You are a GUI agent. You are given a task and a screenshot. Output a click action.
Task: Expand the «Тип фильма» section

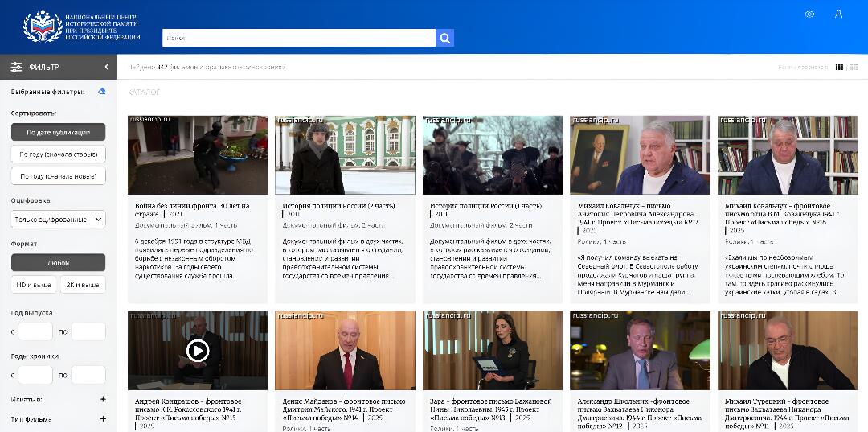[x=103, y=419]
